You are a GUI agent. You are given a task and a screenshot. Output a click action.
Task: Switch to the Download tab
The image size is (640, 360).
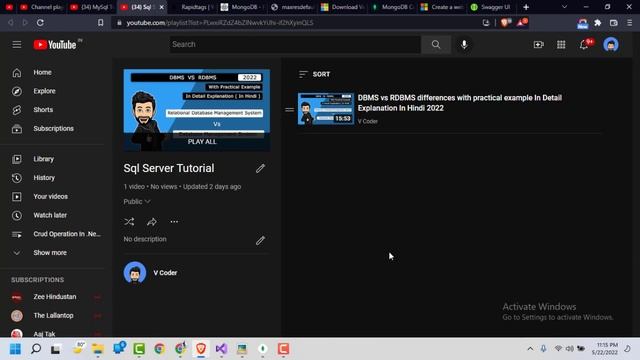coord(342,7)
